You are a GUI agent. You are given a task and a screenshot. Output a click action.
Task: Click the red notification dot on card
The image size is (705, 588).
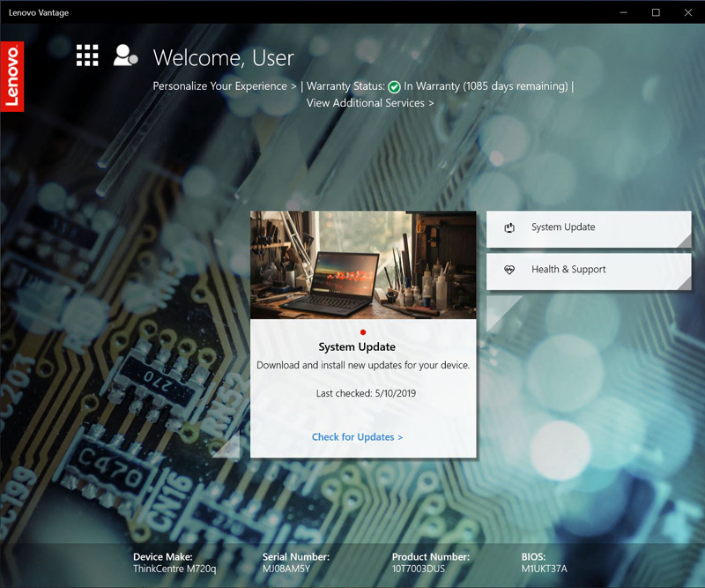click(x=363, y=332)
